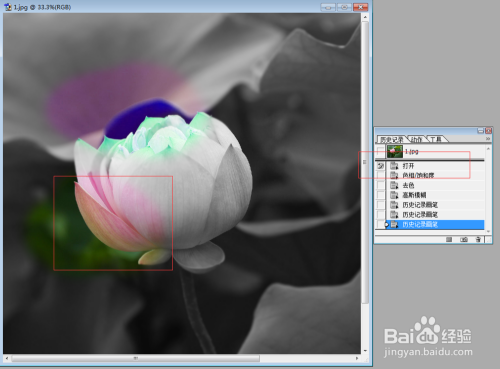Set history brush source to 色相/饱和度 state
This screenshot has width=500, height=369.
(x=381, y=175)
